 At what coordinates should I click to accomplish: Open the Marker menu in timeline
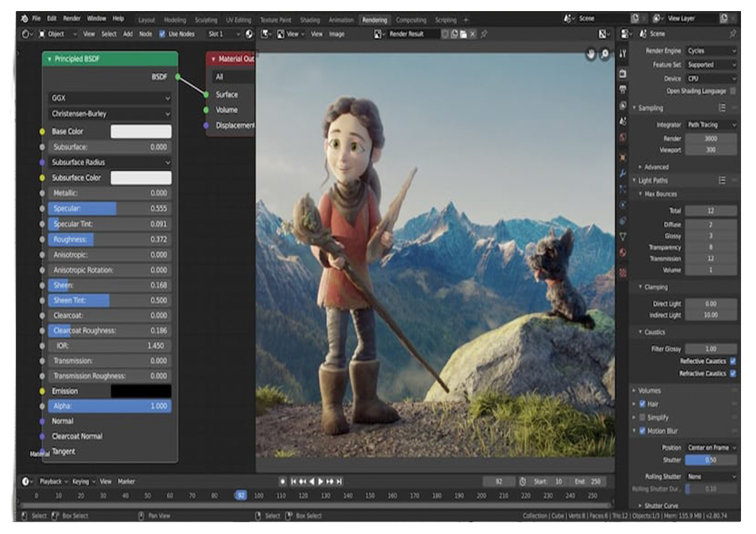click(x=126, y=481)
